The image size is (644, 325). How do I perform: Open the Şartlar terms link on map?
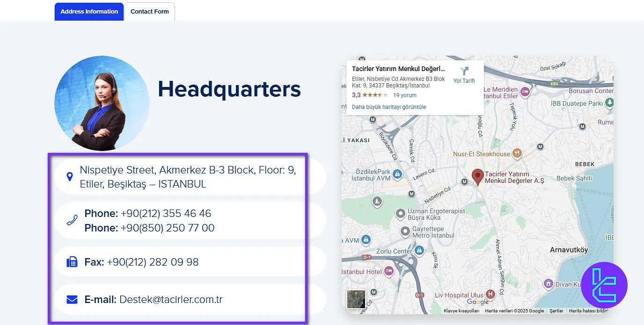pyautogui.click(x=556, y=311)
